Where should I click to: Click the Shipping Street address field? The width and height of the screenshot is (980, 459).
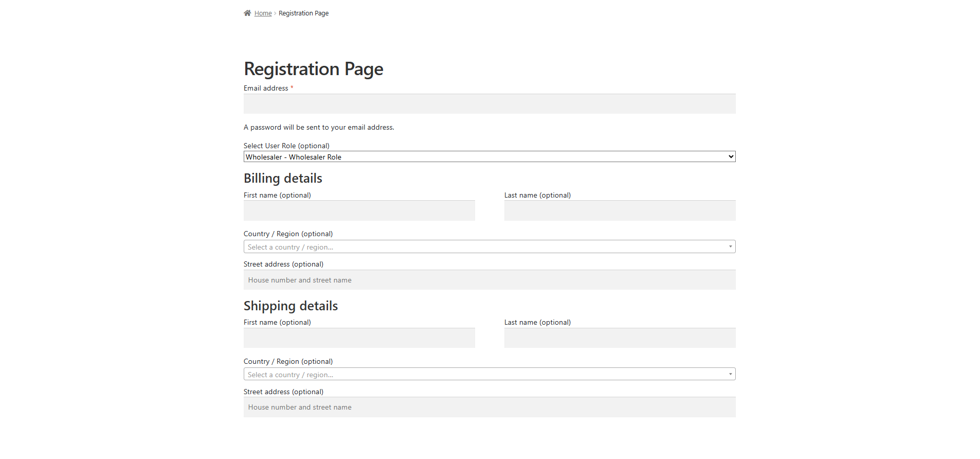point(489,407)
